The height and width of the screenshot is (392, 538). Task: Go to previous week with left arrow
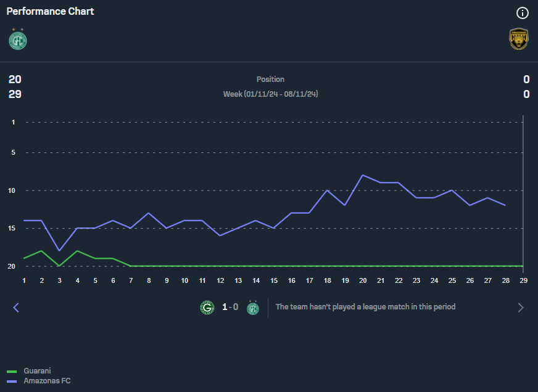[x=16, y=308]
